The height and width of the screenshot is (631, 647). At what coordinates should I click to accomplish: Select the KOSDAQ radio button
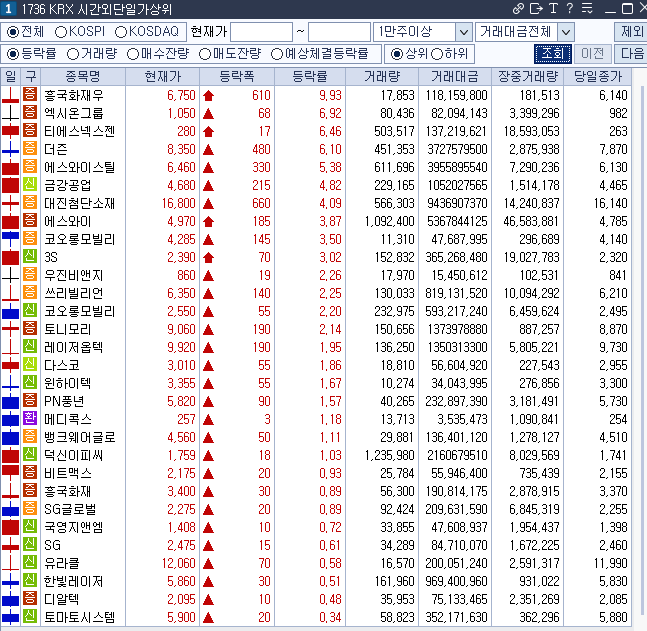pos(121,32)
